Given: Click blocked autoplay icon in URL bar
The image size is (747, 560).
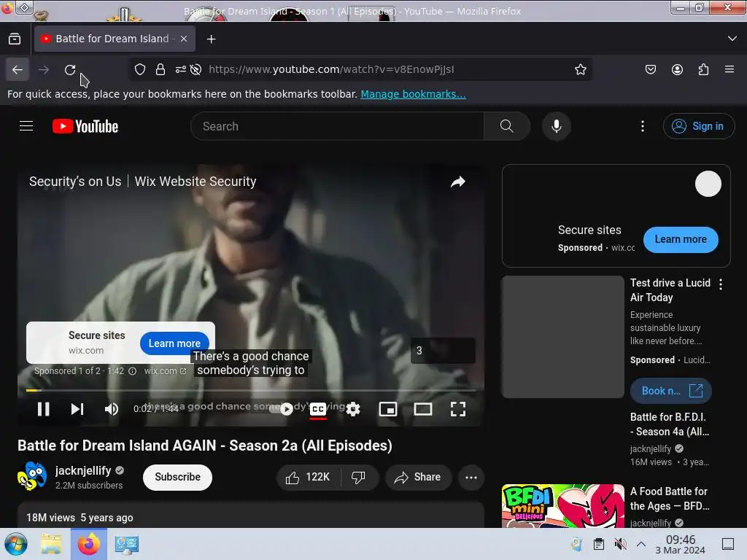Looking at the screenshot, I should (196, 69).
